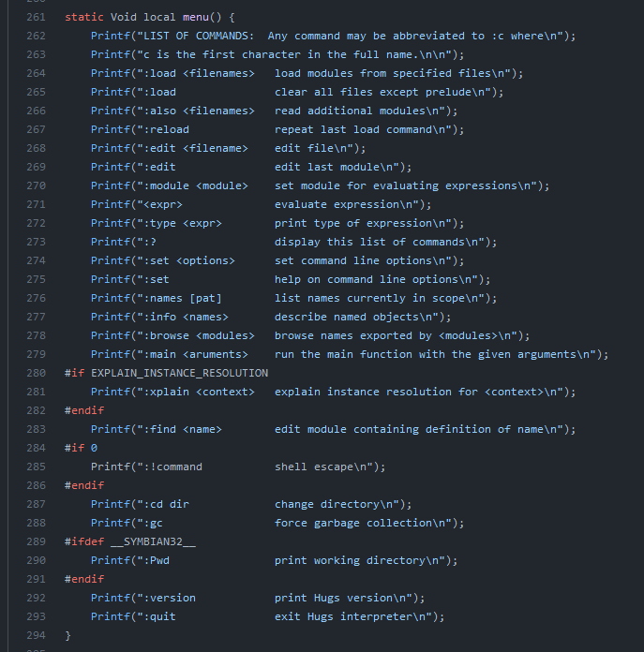The height and width of the screenshot is (652, 644).
Task: Click the '#endif' on line 291
Action: click(x=84, y=579)
